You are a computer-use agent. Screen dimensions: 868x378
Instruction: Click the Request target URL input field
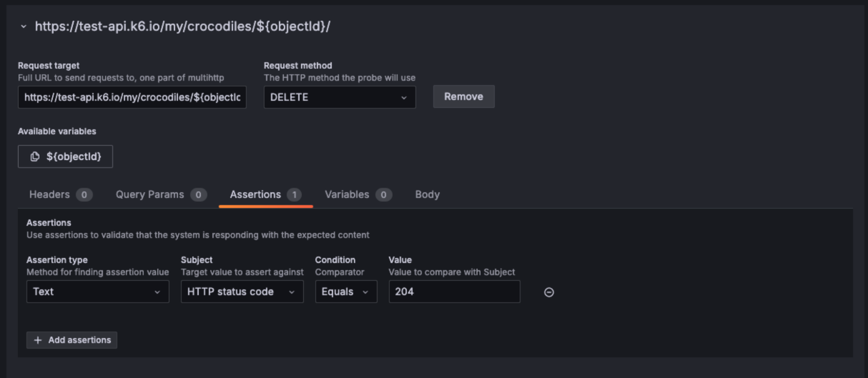point(132,97)
